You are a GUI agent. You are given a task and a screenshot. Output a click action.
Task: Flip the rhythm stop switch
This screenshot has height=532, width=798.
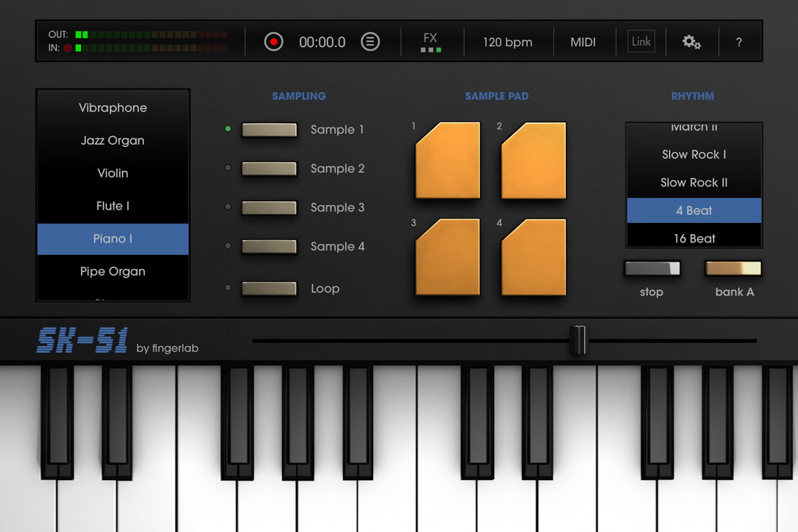pos(652,269)
